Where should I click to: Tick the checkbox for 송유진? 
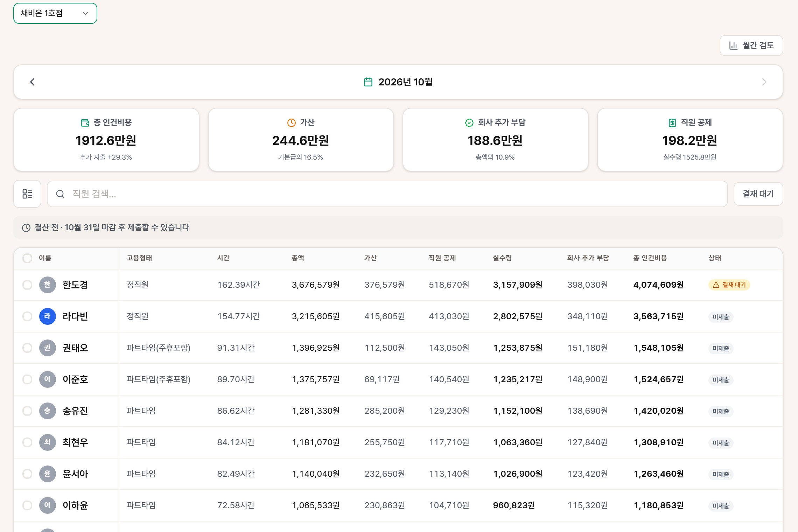tap(27, 411)
